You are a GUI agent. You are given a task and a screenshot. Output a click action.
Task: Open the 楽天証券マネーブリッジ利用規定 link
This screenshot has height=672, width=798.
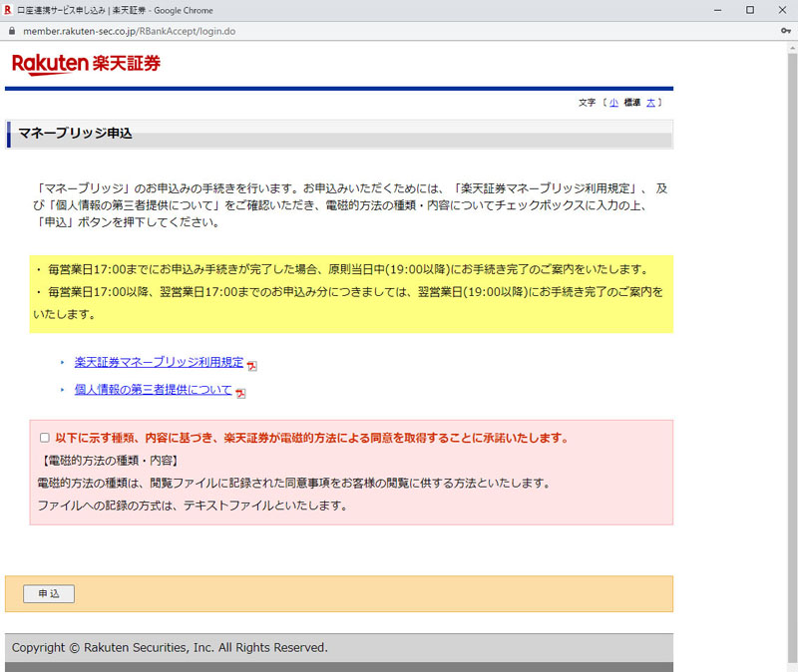[159, 362]
